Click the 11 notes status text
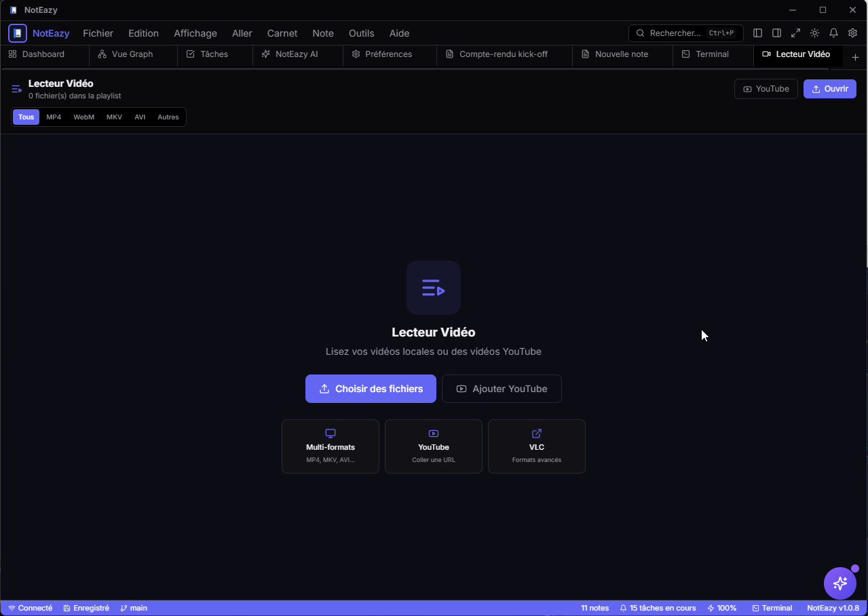Image resolution: width=868 pixels, height=616 pixels. [595, 608]
